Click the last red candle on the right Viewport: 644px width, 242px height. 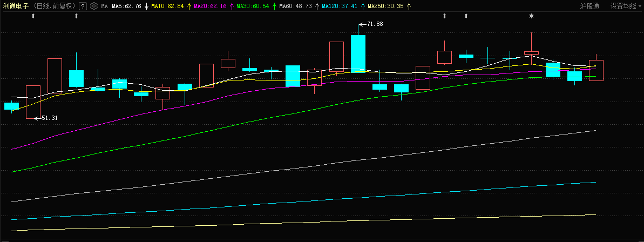point(596,70)
